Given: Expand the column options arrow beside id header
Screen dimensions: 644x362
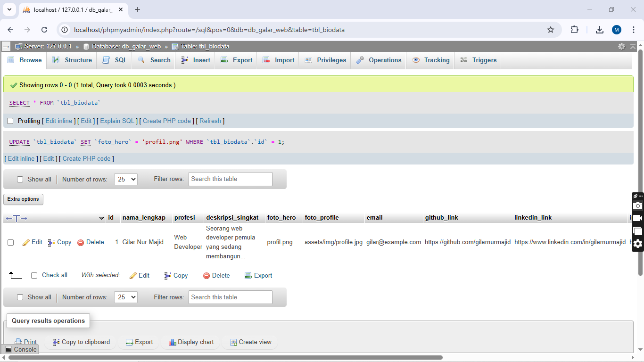Looking at the screenshot, I should coord(101,218).
